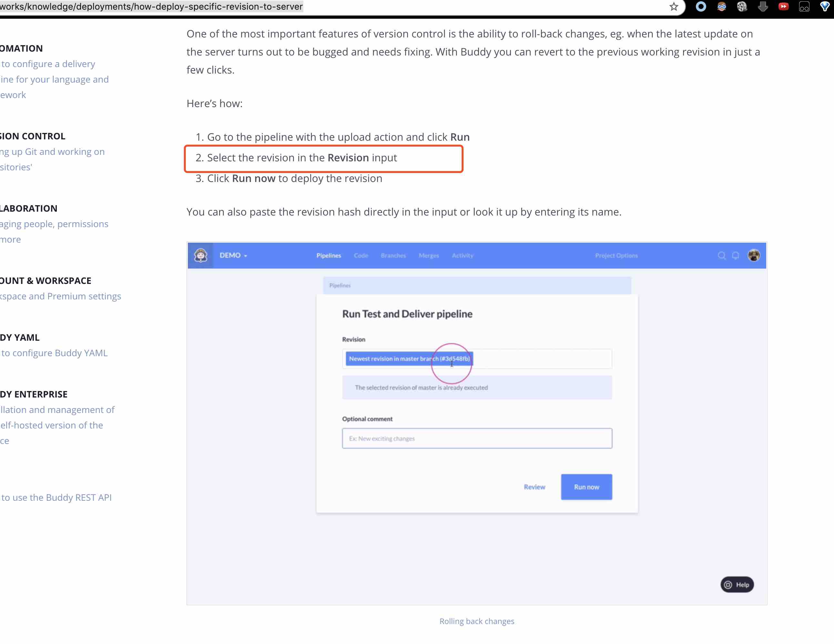The width and height of the screenshot is (834, 644).
Task: Bookmark this page with star icon
Action: point(674,6)
